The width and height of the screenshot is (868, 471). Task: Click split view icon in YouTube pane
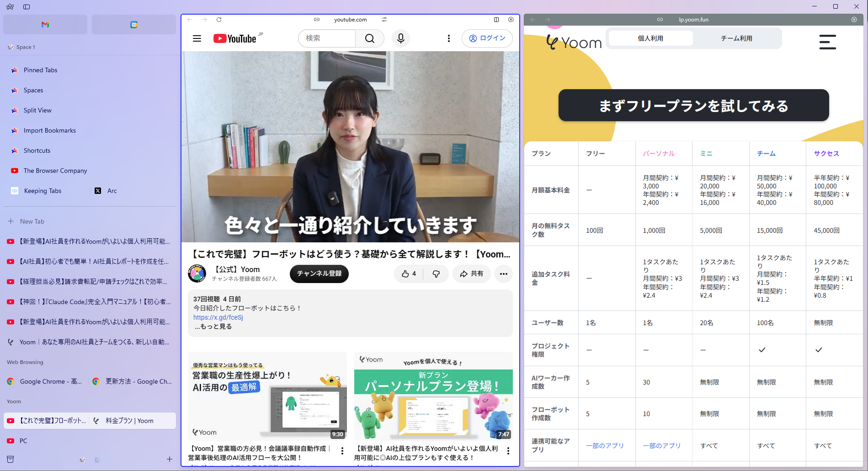[x=496, y=20]
